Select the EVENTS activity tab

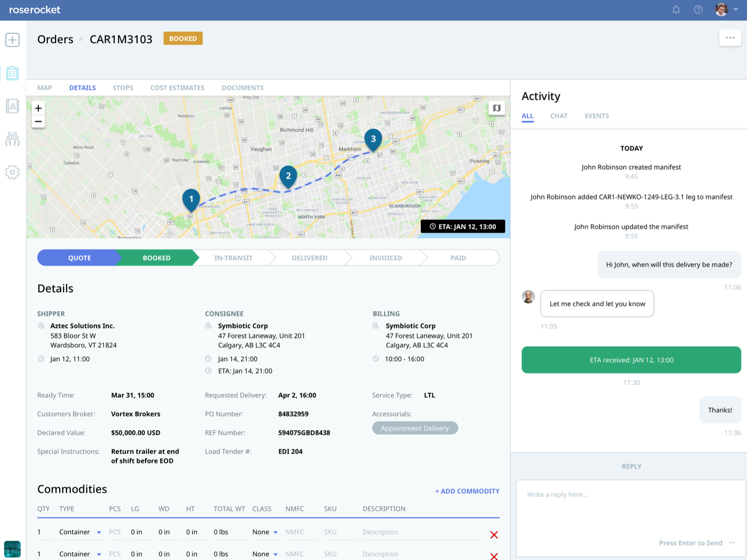coord(597,116)
